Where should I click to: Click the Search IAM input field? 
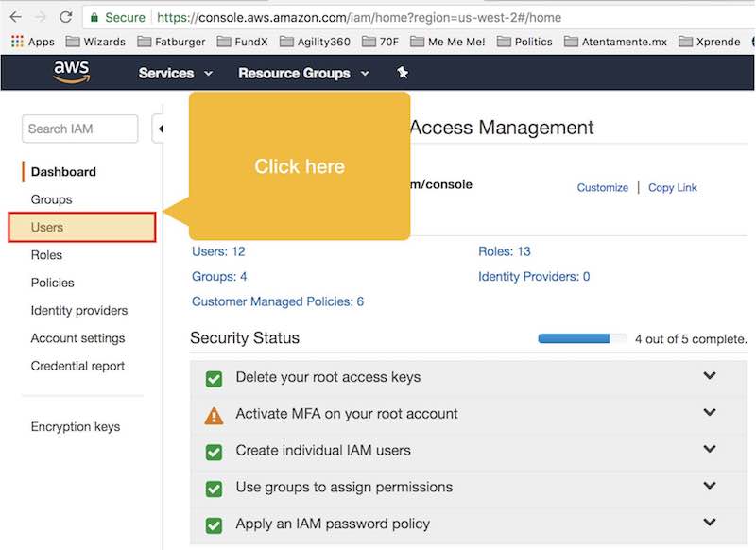[x=80, y=129]
